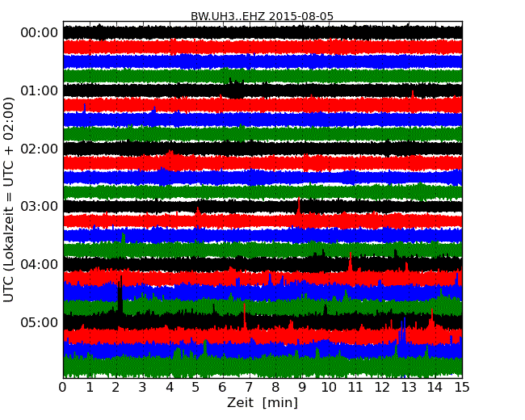Click the 00:00 time label
This screenshot has width=525, height=420.
click(x=40, y=33)
